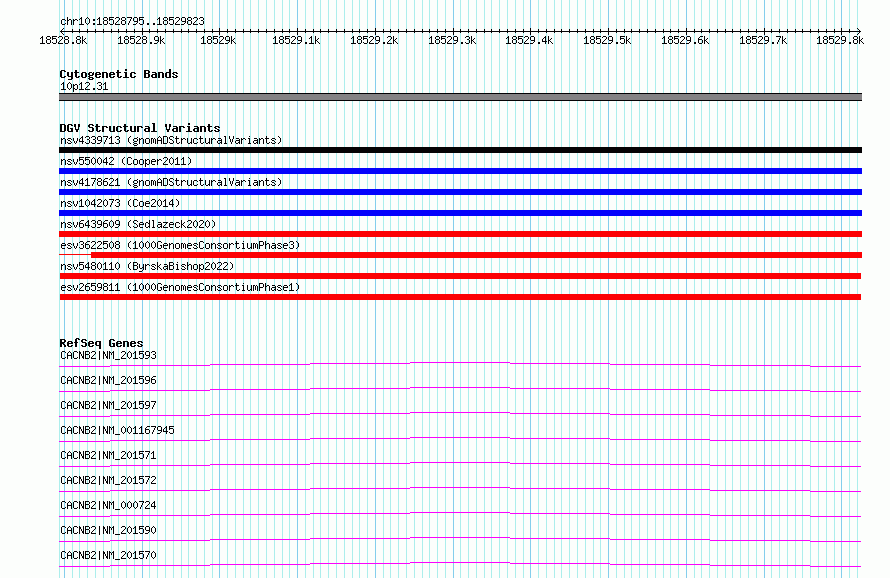The height and width of the screenshot is (578, 890).
Task: Click the magenta CACNB2|NM_201597 transcript line
Action: click(460, 414)
